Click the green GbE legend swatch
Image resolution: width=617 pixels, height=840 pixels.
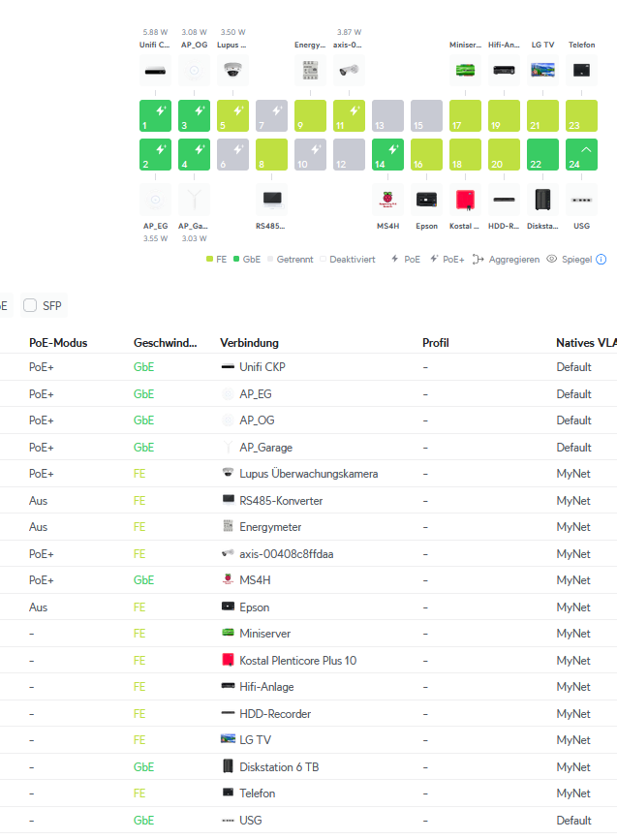click(237, 260)
